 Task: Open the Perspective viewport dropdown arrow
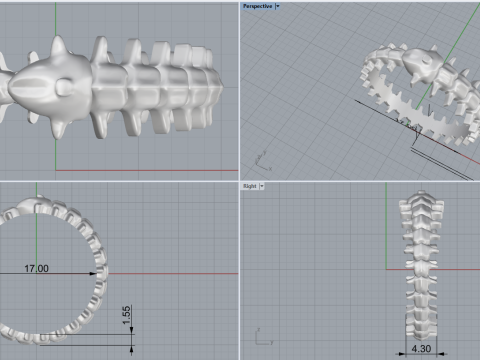point(277,6)
